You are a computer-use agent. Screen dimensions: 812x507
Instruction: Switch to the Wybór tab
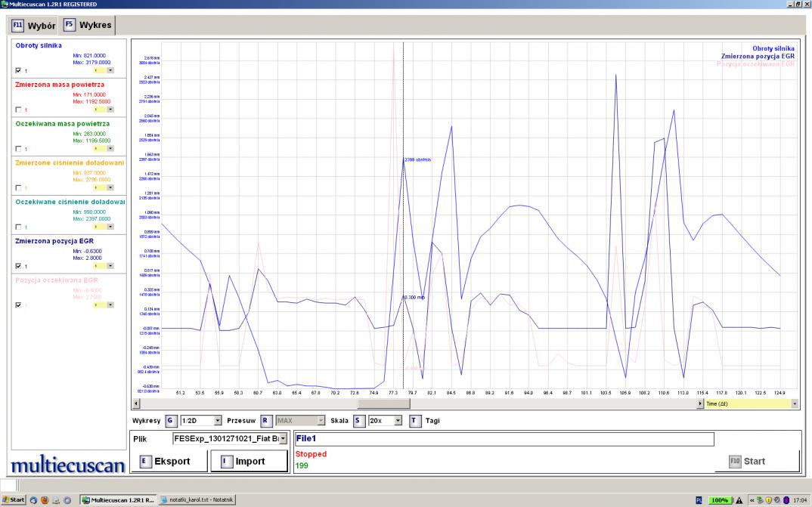(34, 26)
